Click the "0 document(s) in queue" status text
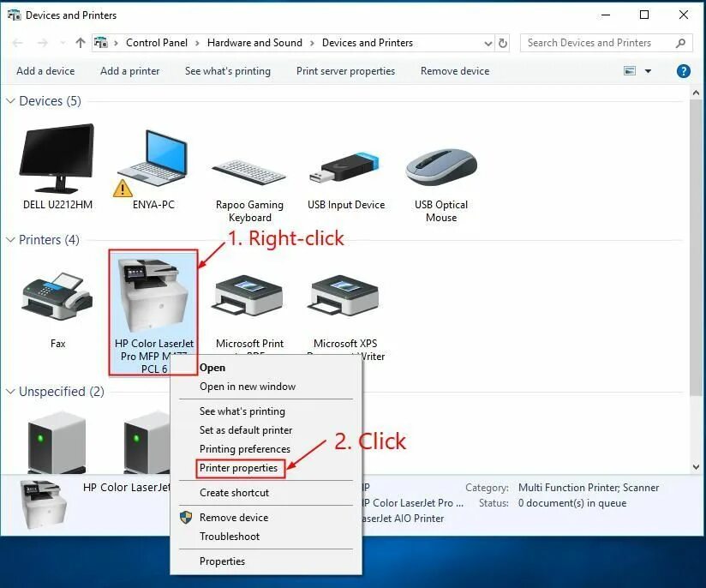The image size is (706, 588). pos(571,503)
